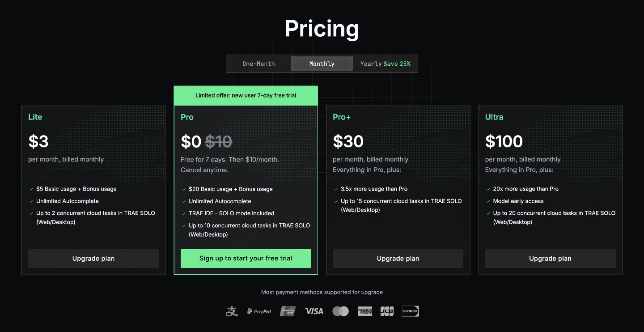Viewport: 644px width, 332px height.
Task: Click the Alipay payment icon
Action: [x=232, y=311]
